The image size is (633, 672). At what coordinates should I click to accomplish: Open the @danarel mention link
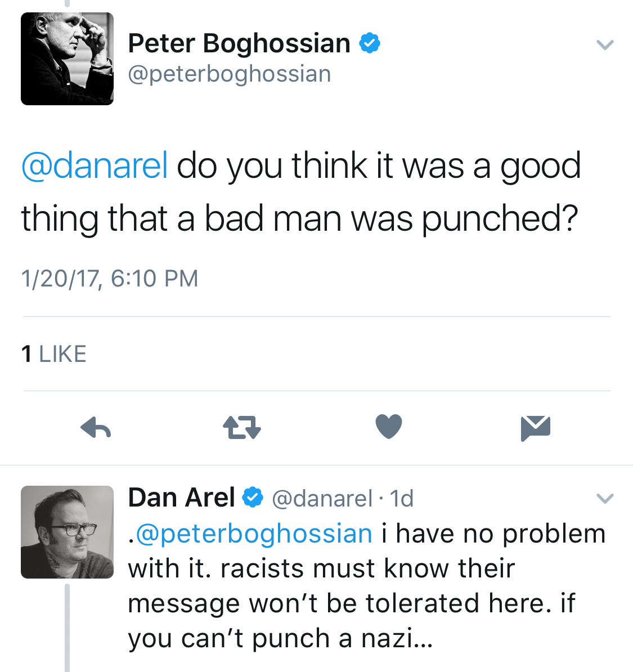coord(95,166)
